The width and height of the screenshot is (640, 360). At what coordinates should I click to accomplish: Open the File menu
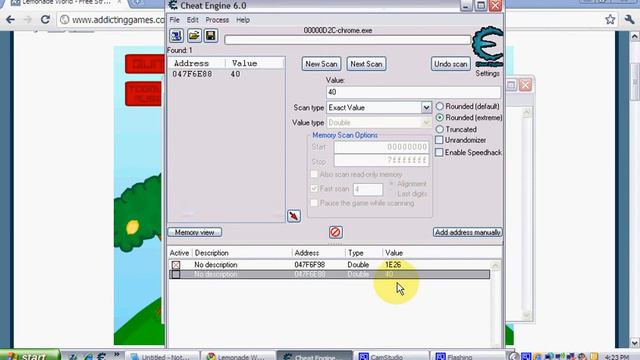tap(174, 20)
